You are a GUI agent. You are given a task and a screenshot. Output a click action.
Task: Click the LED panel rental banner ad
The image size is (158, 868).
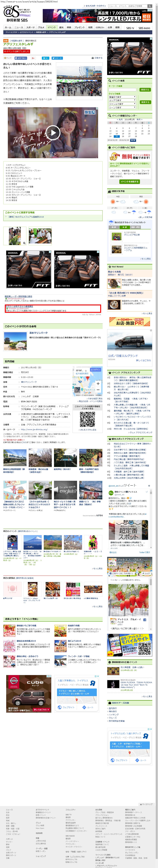(97, 16)
